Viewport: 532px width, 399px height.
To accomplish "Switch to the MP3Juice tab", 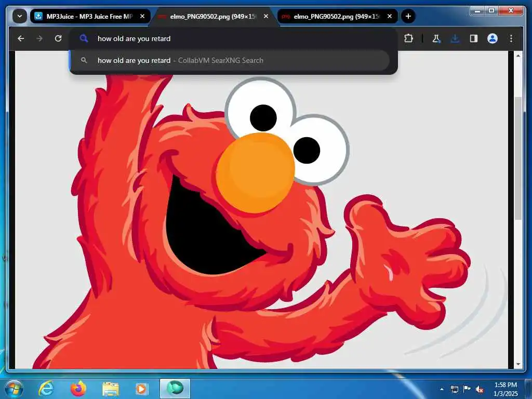I will point(90,16).
